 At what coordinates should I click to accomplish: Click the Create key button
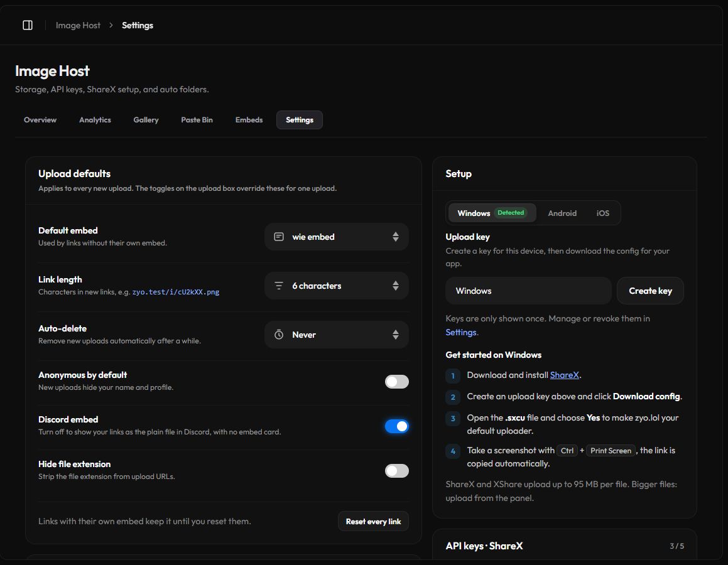[650, 291]
